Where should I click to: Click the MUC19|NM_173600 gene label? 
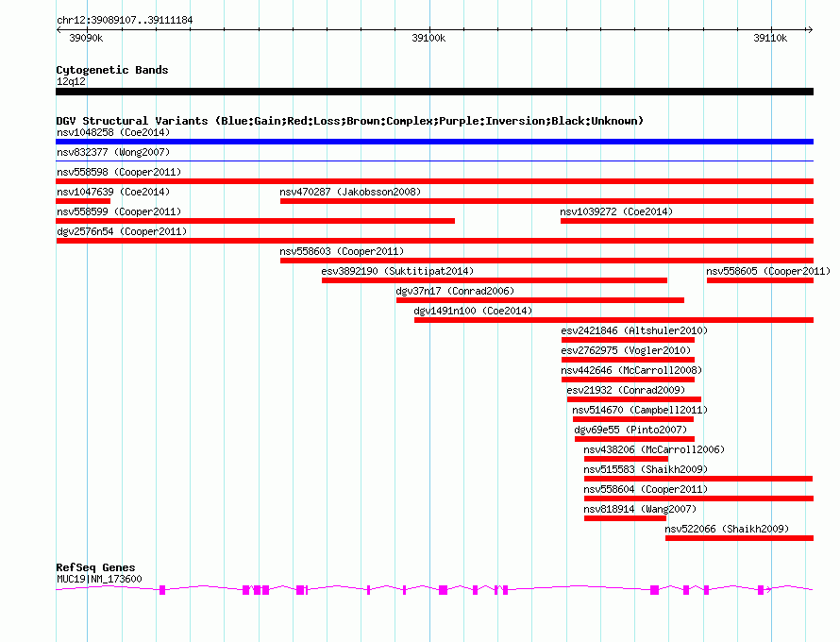(x=99, y=579)
